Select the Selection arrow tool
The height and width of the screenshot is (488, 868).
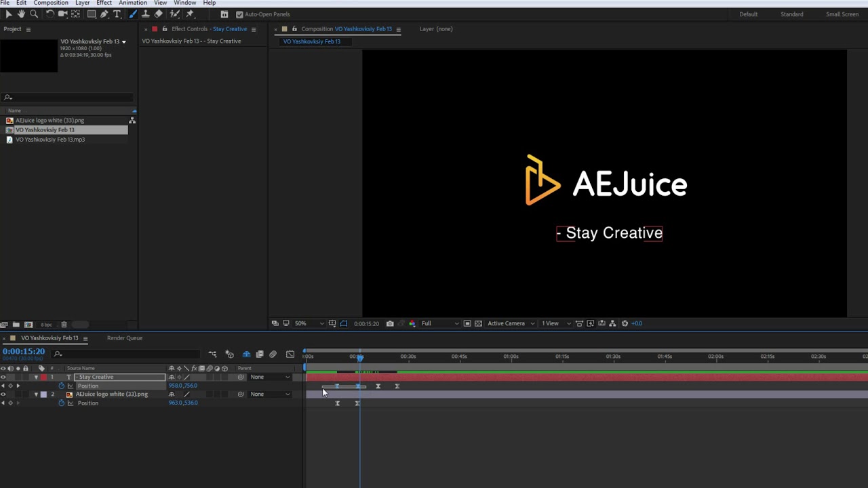point(8,14)
